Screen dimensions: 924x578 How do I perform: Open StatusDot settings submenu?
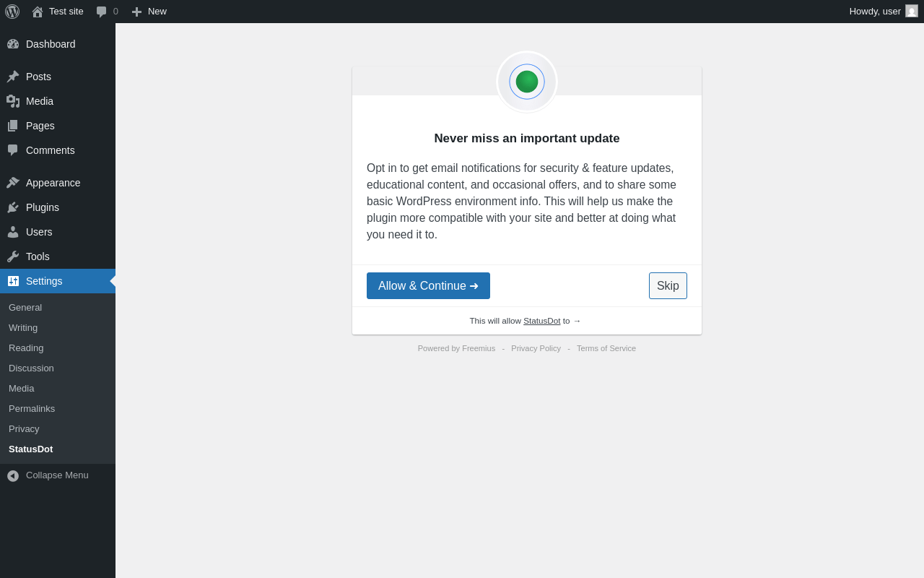[30, 449]
